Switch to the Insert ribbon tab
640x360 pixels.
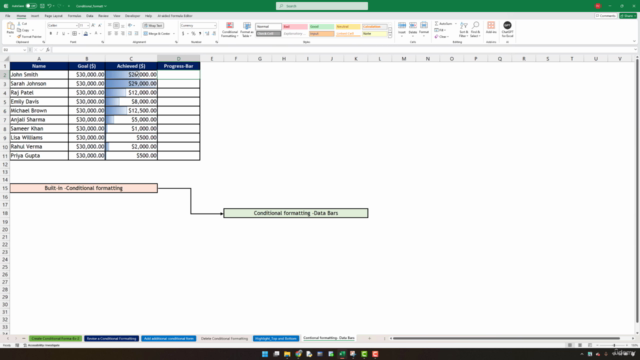[x=35, y=16]
